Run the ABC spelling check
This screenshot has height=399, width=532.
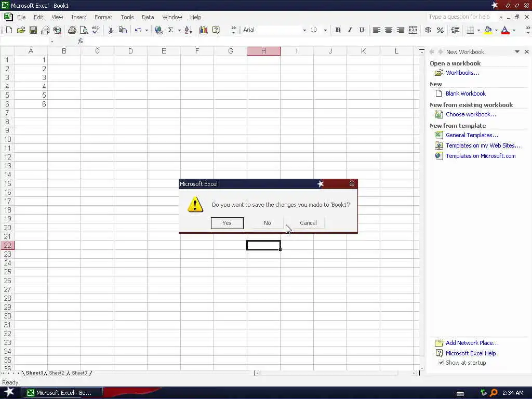point(96,30)
